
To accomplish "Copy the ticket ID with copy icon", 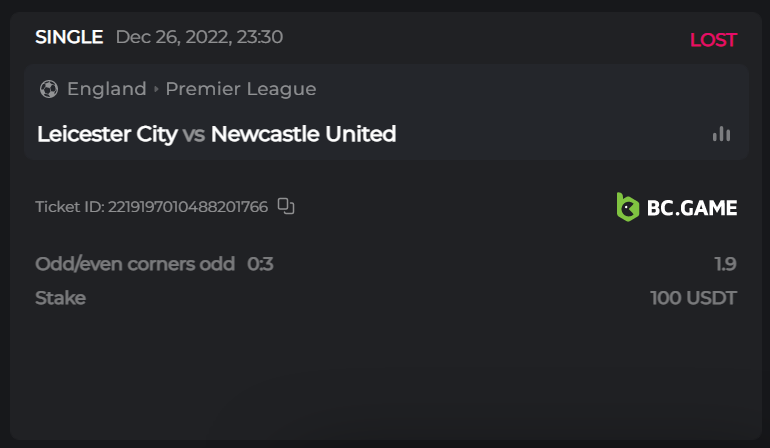I will (x=286, y=206).
